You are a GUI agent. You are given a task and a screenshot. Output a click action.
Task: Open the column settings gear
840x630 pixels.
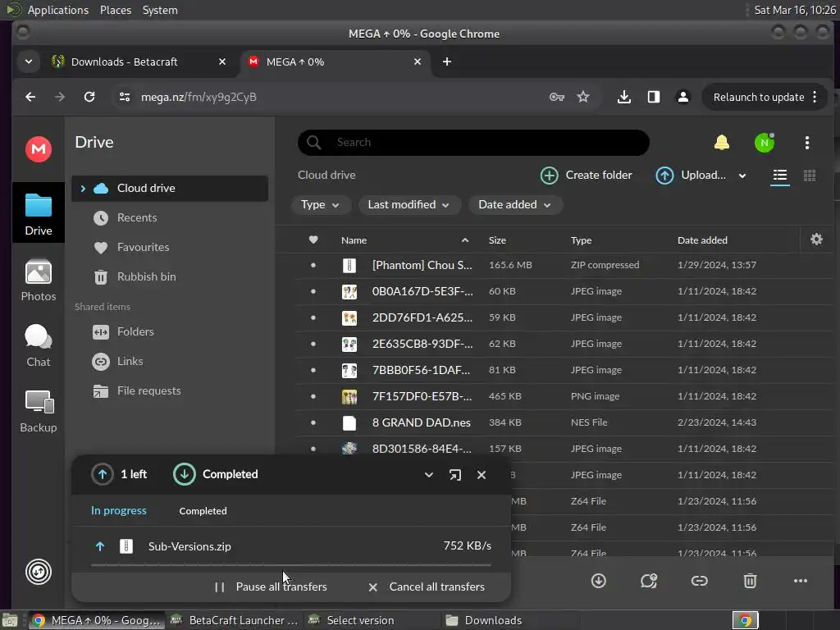click(x=816, y=240)
